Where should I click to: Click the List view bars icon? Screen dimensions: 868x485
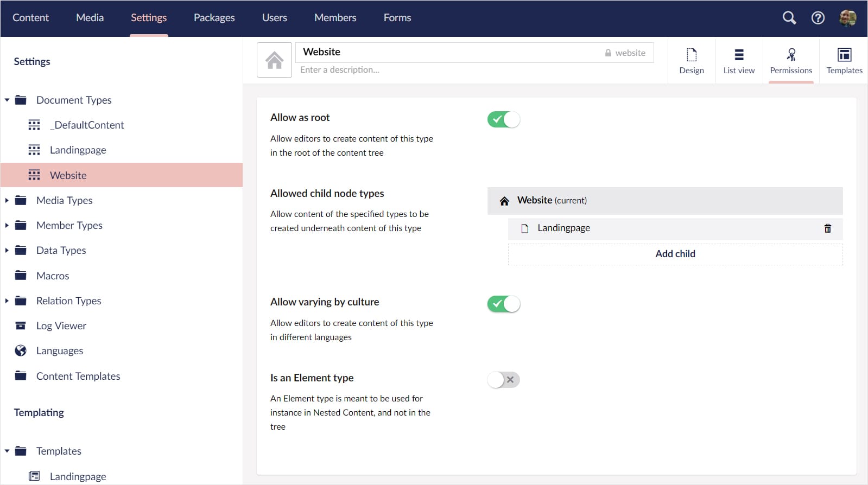(x=739, y=55)
